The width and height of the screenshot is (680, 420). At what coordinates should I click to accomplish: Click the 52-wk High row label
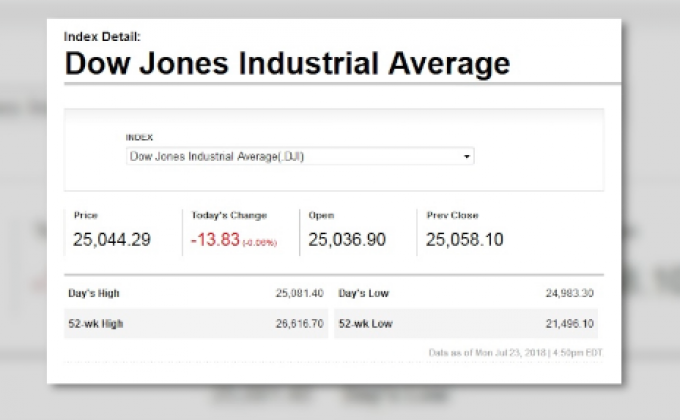96,324
